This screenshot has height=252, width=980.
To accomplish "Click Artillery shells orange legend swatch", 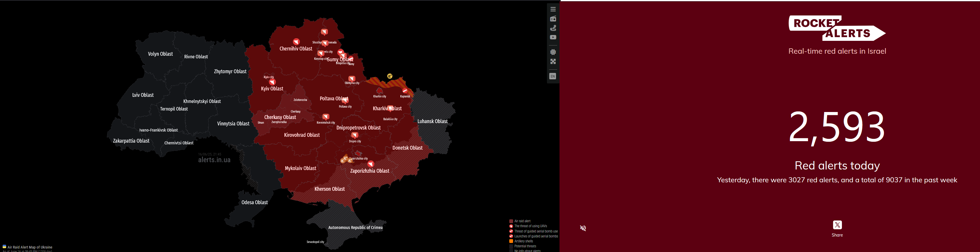I will tap(511, 242).
